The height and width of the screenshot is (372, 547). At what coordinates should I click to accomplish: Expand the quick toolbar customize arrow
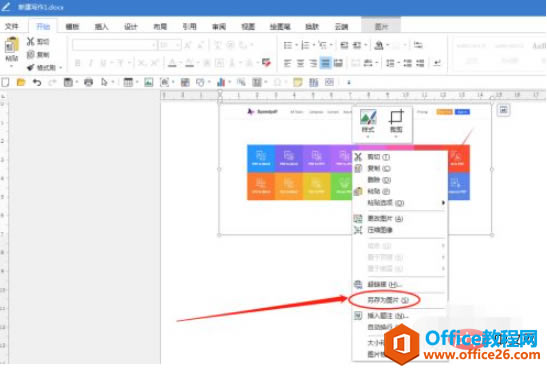click(349, 83)
